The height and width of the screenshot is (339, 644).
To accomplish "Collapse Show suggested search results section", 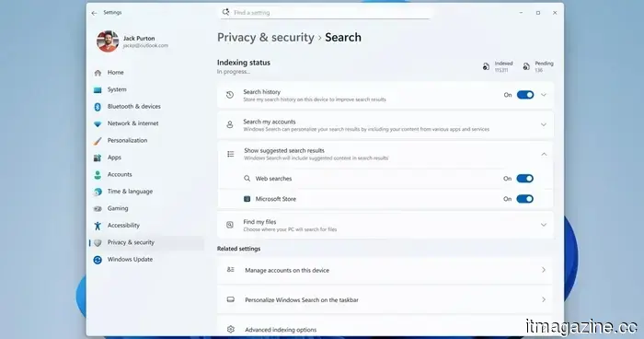I will pyautogui.click(x=544, y=154).
